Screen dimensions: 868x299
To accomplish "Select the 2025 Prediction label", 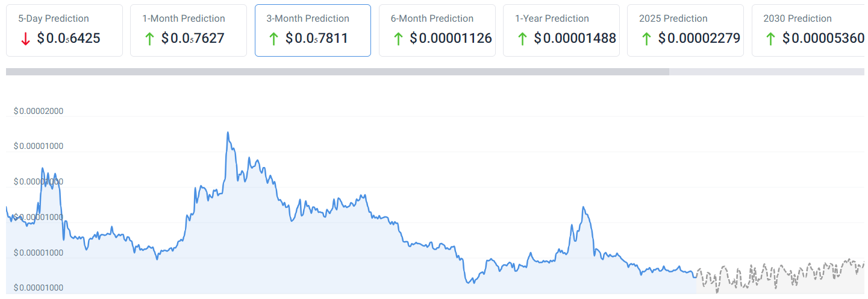I will [673, 19].
